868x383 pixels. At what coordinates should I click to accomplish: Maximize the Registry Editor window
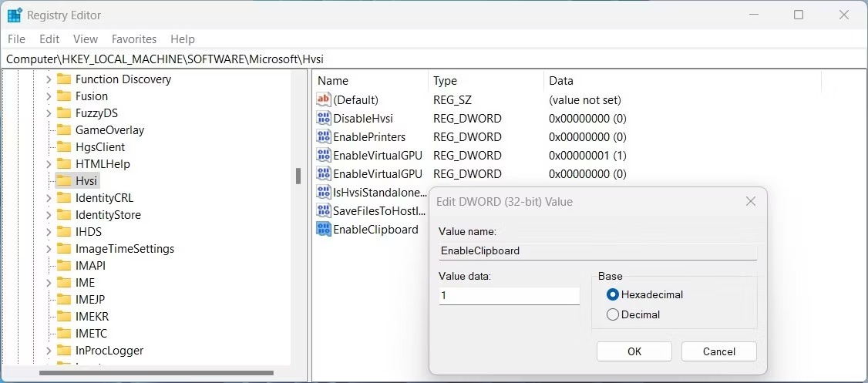click(799, 15)
